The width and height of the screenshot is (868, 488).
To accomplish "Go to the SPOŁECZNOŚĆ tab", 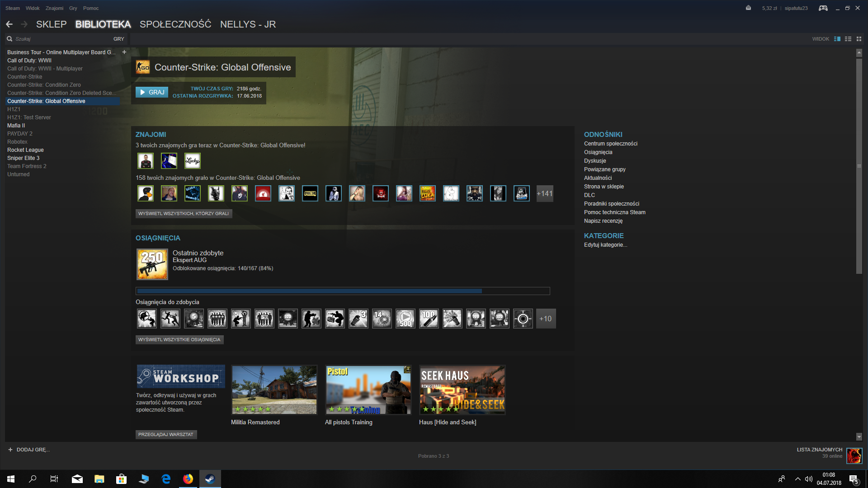I will 175,24.
